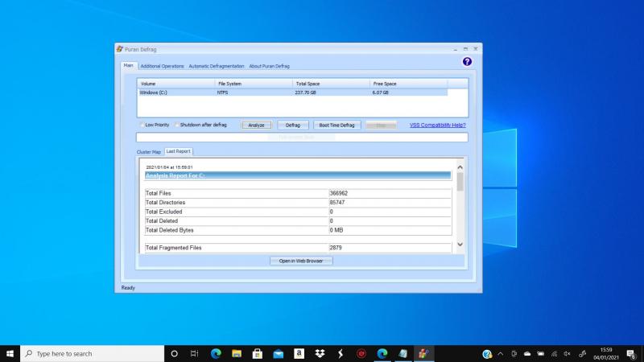This screenshot has height=362, width=644.
Task: Switch to Cluster Map tab
Action: pyautogui.click(x=149, y=152)
